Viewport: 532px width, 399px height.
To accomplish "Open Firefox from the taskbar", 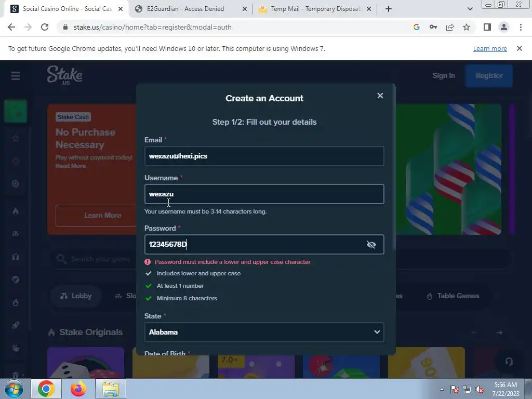I will pyautogui.click(x=78, y=389).
